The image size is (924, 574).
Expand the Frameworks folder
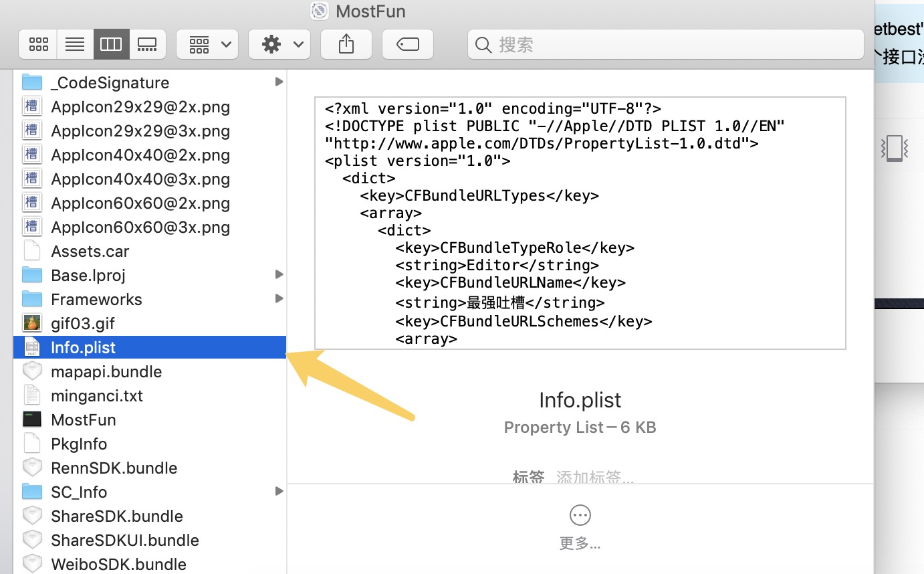pyautogui.click(x=279, y=299)
